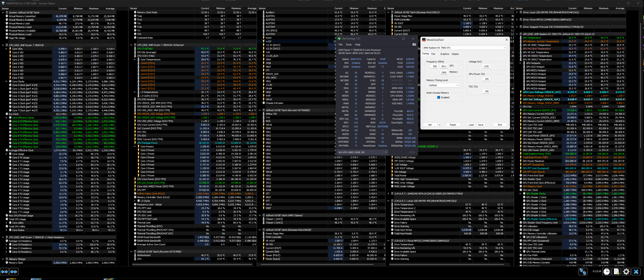Click the collapse columns arrows icon in HWiNFO
Viewport: 644px width, 280px height.
pos(14,271)
